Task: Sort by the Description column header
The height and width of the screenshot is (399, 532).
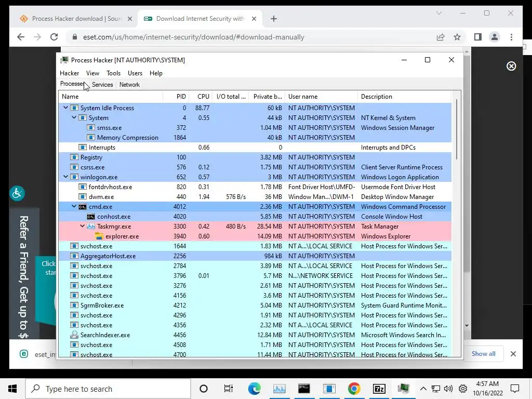Action: point(404,97)
